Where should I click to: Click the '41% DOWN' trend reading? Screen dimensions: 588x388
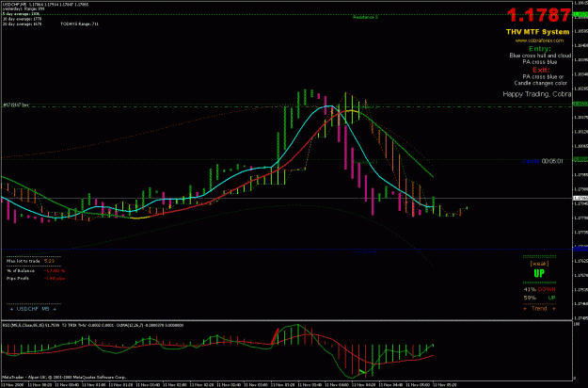pos(539,289)
